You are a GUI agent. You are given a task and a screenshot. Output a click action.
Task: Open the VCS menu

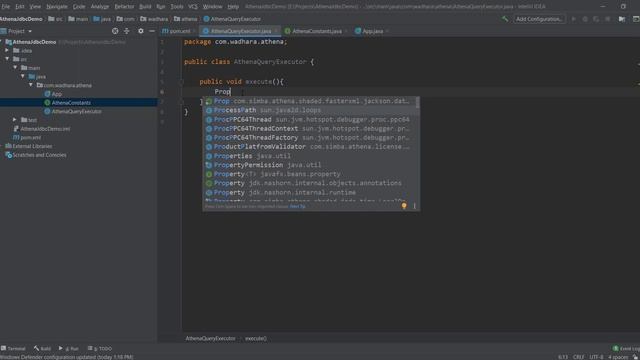pyautogui.click(x=193, y=7)
